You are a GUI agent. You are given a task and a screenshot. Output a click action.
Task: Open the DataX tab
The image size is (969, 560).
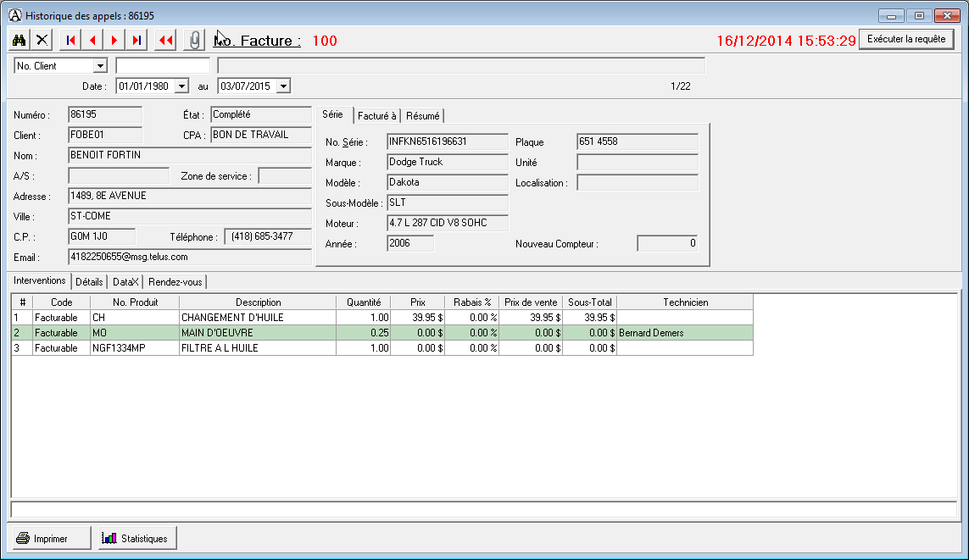(125, 281)
